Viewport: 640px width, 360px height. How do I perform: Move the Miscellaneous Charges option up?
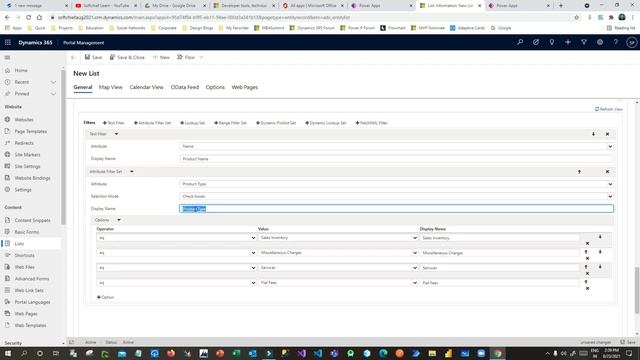tap(586, 252)
